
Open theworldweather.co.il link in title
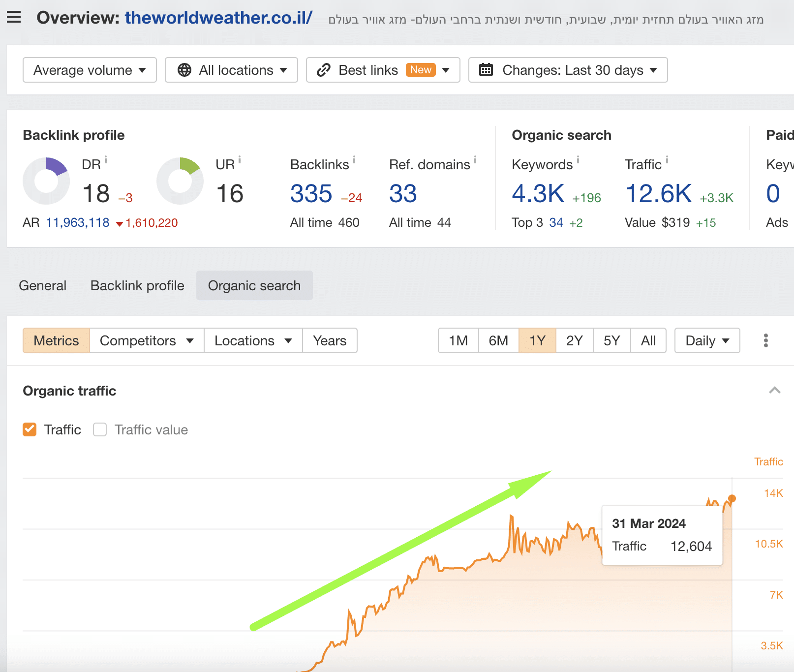tap(218, 18)
